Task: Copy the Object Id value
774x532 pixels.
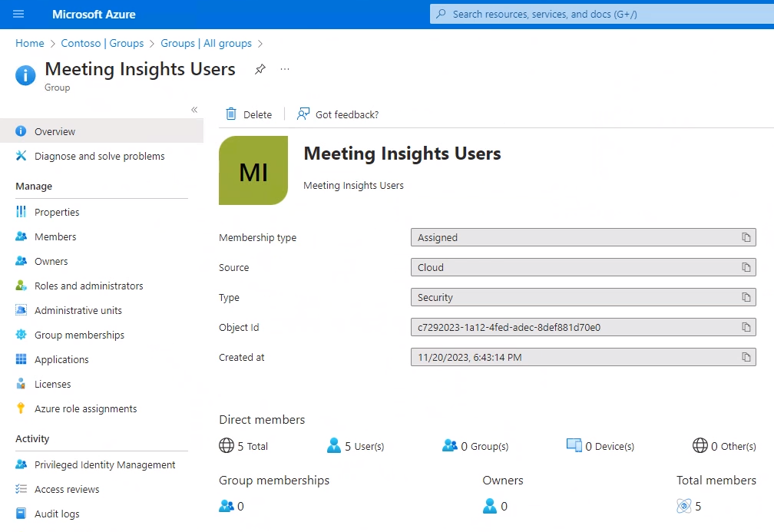Action: (746, 328)
